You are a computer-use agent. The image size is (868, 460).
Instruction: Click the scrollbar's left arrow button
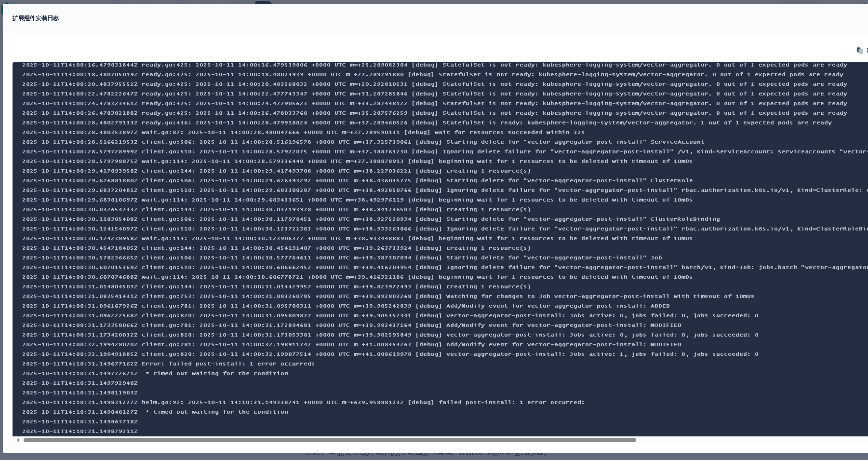[18, 440]
